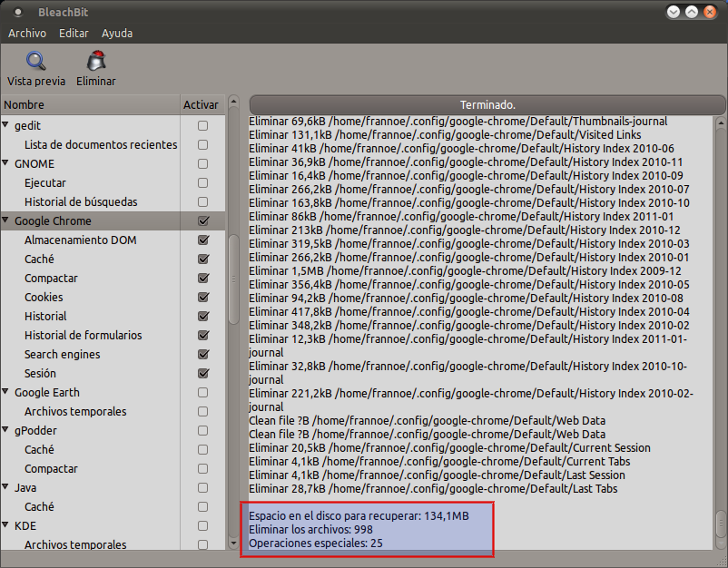This screenshot has height=568, width=728.
Task: Collapse the gedit tree group
Action: pos(6,125)
